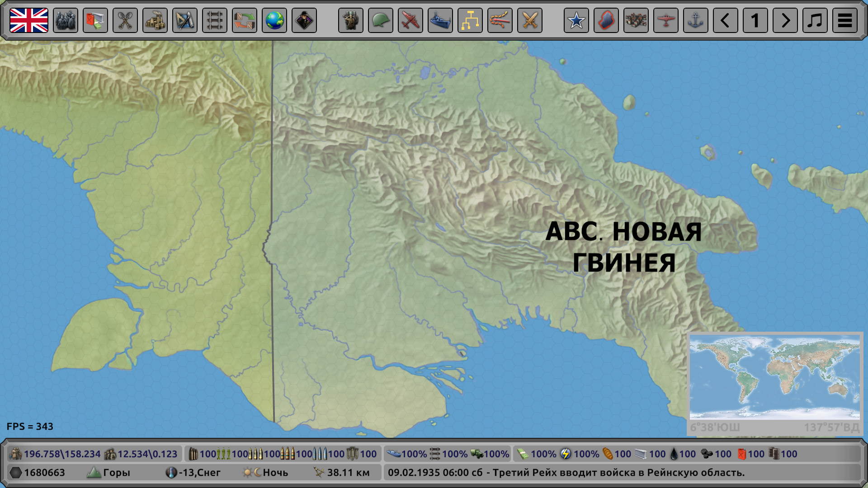The image size is (868, 488).
Task: Open the crossed swords battles icon
Action: [x=530, y=20]
